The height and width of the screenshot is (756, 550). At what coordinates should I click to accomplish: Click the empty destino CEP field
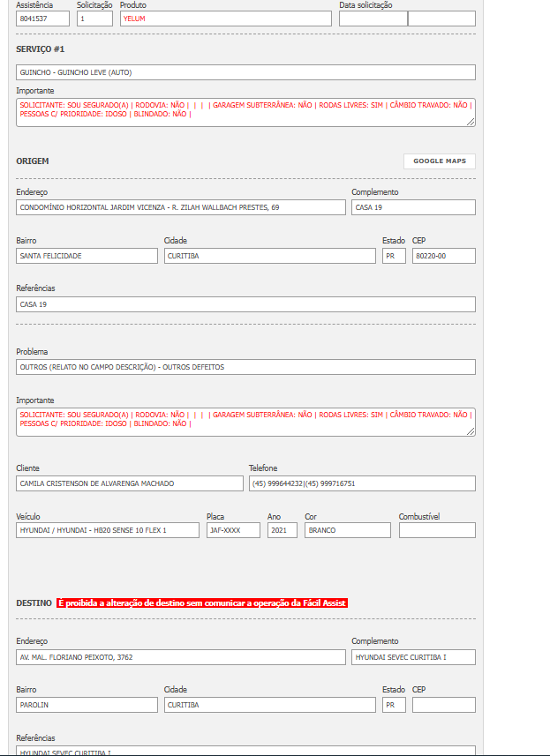click(444, 705)
